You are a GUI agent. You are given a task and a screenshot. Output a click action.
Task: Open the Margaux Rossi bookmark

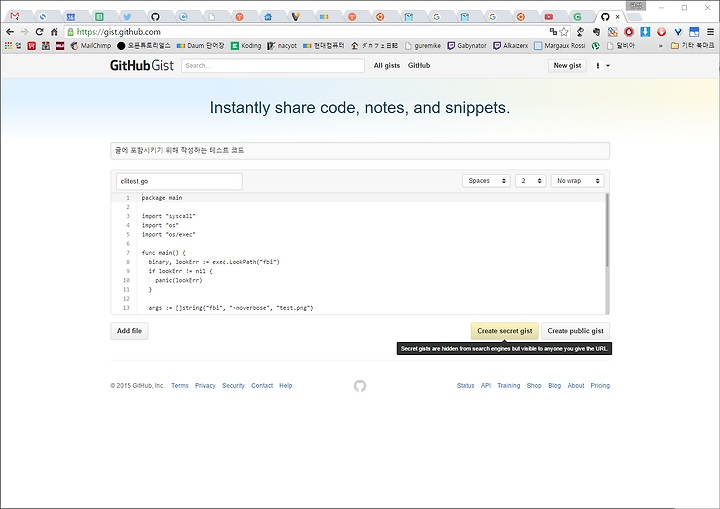[x=560, y=45]
